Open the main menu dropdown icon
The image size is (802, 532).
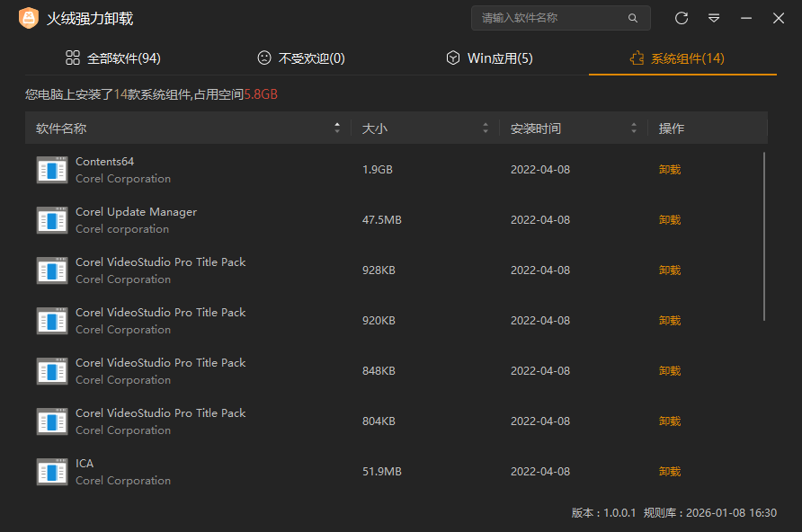(714, 18)
